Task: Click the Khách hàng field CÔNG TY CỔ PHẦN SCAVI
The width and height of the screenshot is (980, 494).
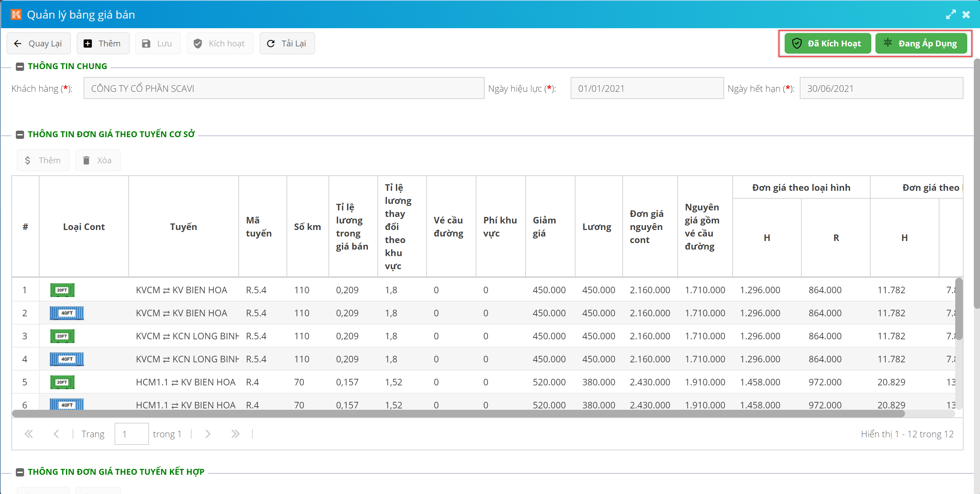Action: point(283,88)
